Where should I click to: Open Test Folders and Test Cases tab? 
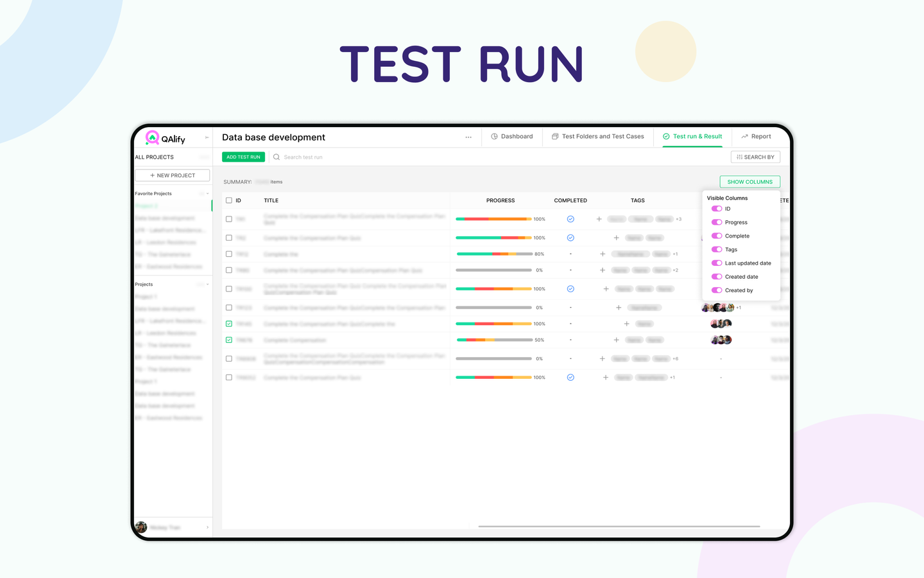pyautogui.click(x=598, y=136)
